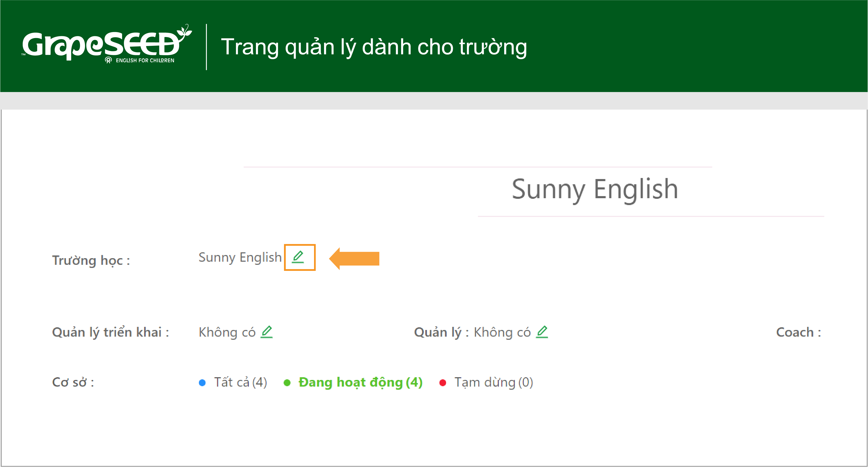Click the Coach label

tap(799, 332)
